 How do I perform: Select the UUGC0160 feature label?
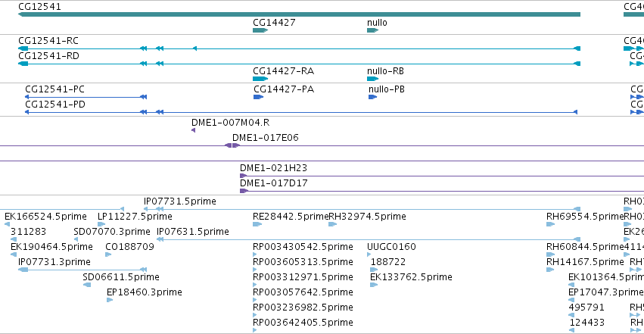tap(391, 246)
